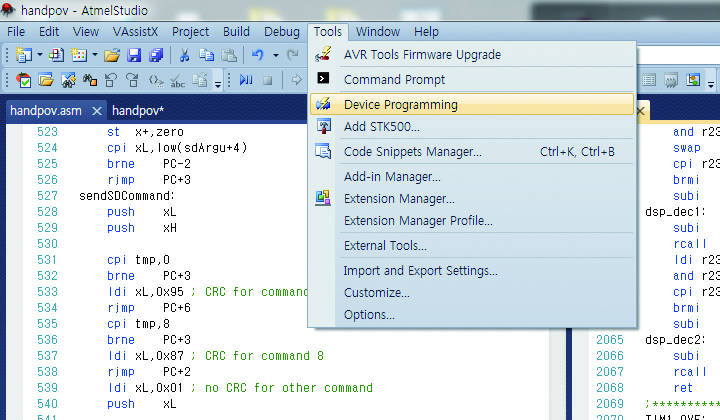This screenshot has height=420, width=720.
Task: Open Extension Manager Profile...
Action: point(472,221)
